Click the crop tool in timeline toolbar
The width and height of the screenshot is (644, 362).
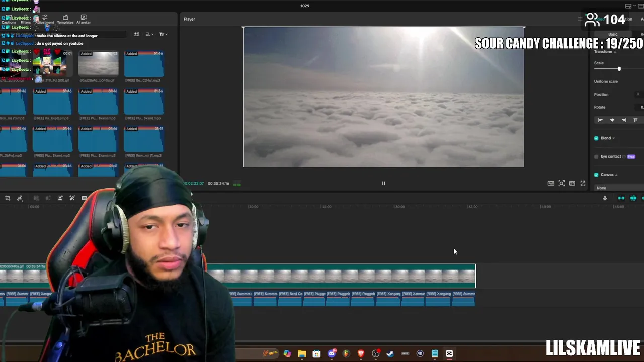click(8, 198)
